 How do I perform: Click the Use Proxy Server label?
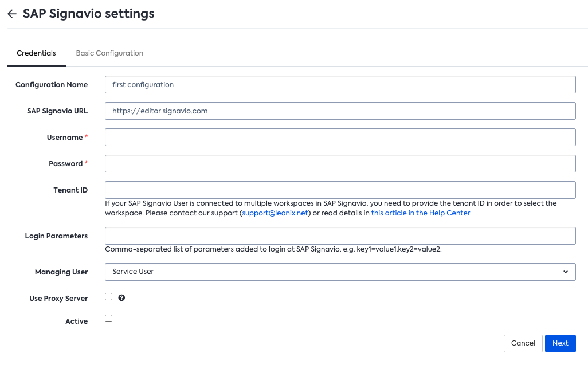pyautogui.click(x=58, y=299)
